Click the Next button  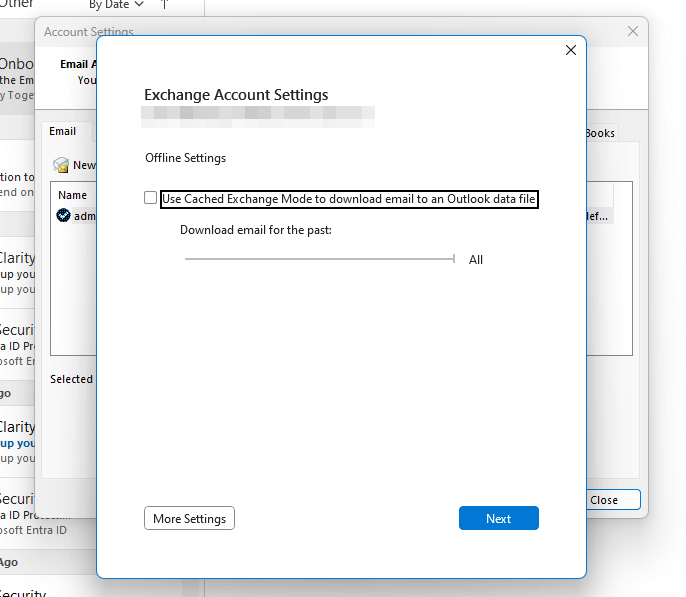[499, 518]
